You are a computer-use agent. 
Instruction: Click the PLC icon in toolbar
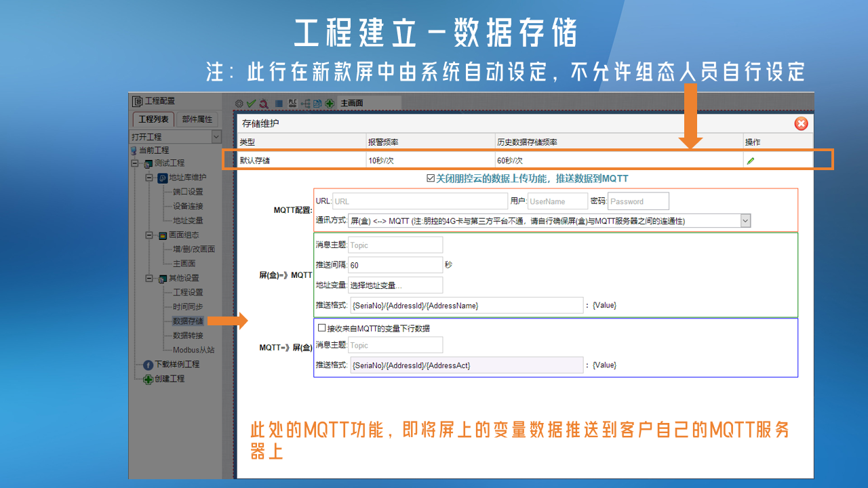292,103
